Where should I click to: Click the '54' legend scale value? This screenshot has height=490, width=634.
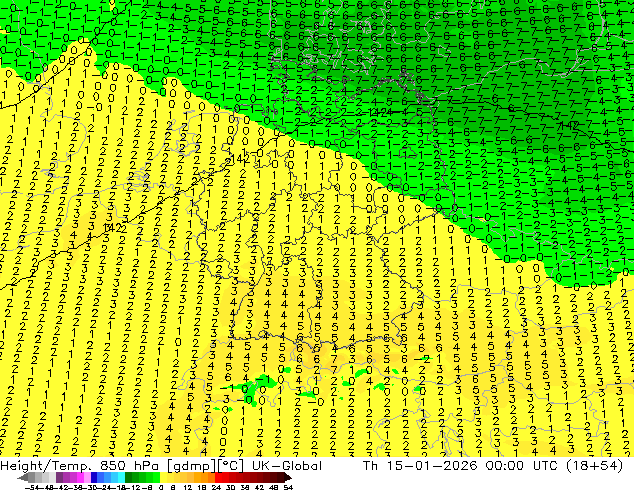point(288,487)
